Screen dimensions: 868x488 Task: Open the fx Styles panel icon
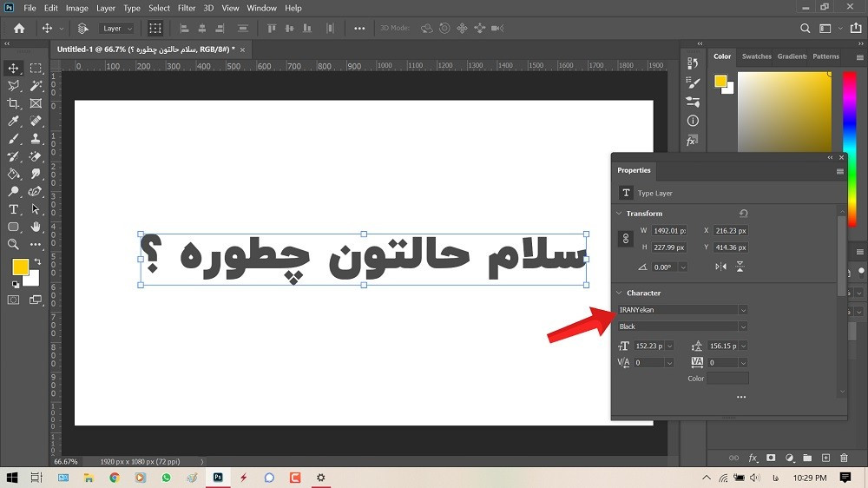pos(692,140)
